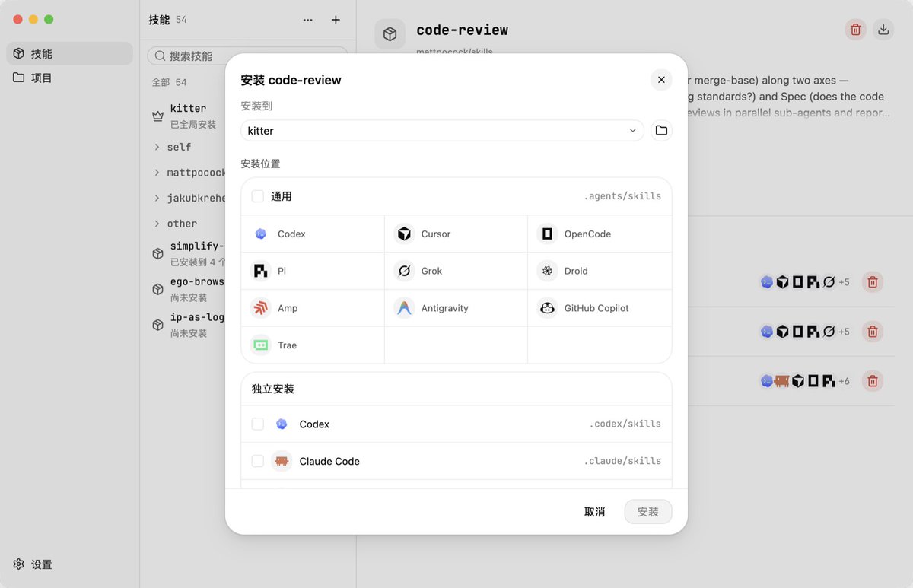Expand the jakubkrehe group
The image size is (913, 588).
157,198
